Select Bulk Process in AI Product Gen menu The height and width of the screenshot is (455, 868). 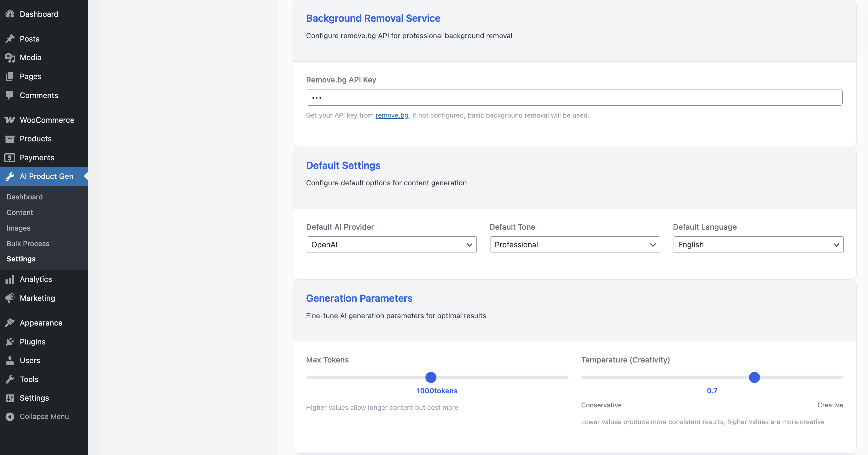coord(28,243)
